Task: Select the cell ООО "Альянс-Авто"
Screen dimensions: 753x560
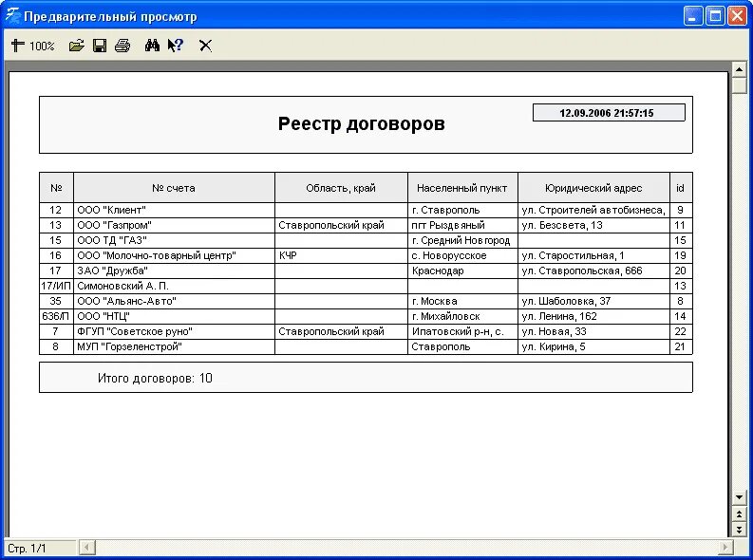Action: point(174,301)
